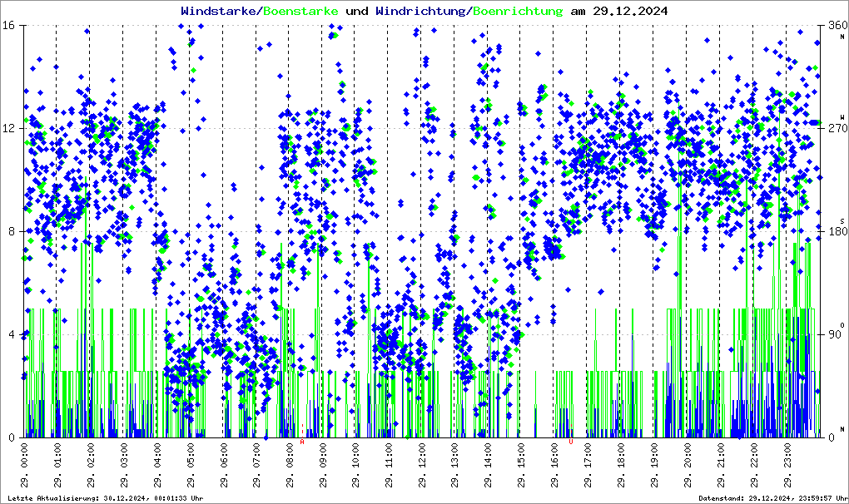Click the left axis value 4
Image resolution: width=849 pixels, height=504 pixels.
12,334
